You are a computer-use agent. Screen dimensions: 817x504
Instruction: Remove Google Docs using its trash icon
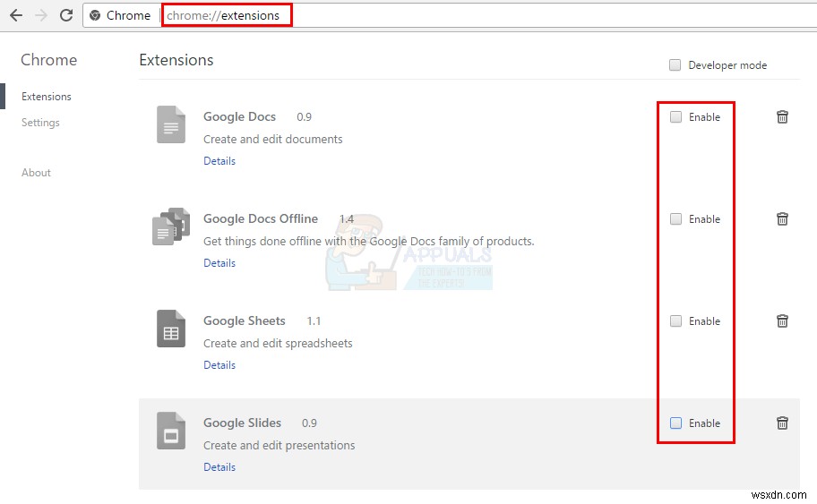pos(782,116)
